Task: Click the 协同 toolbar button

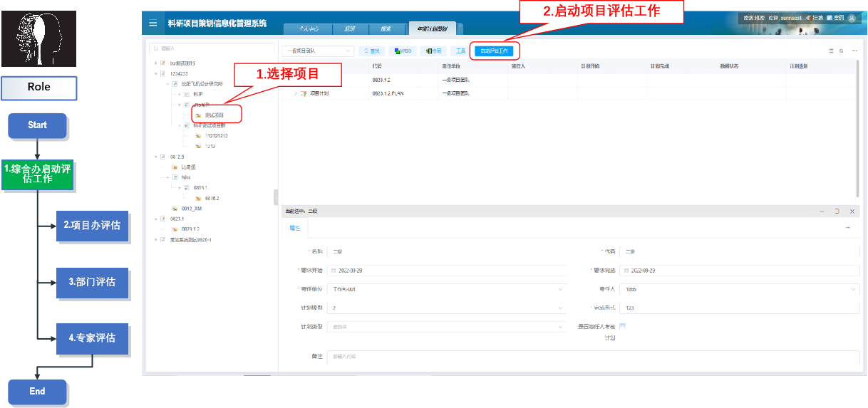Action: tap(434, 51)
